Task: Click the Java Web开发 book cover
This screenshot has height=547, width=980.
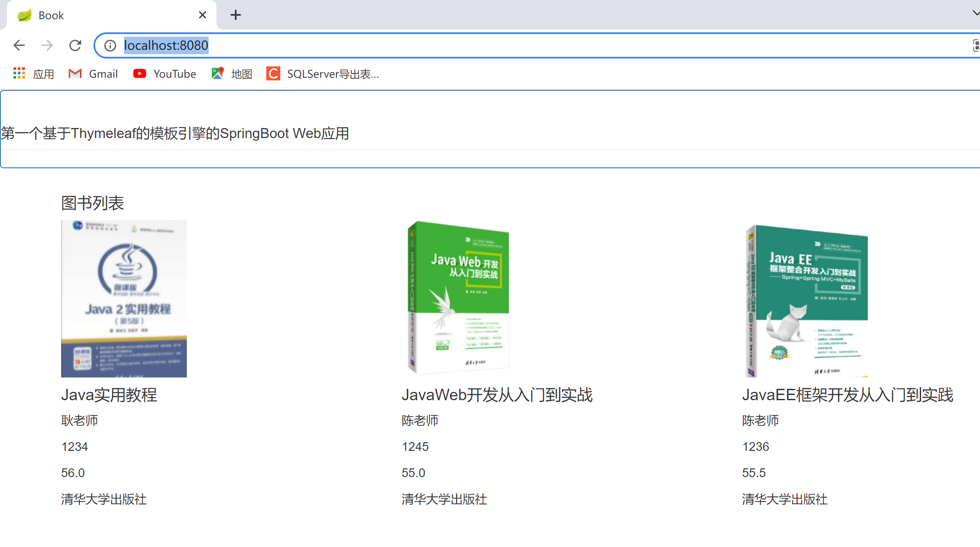Action: [458, 298]
